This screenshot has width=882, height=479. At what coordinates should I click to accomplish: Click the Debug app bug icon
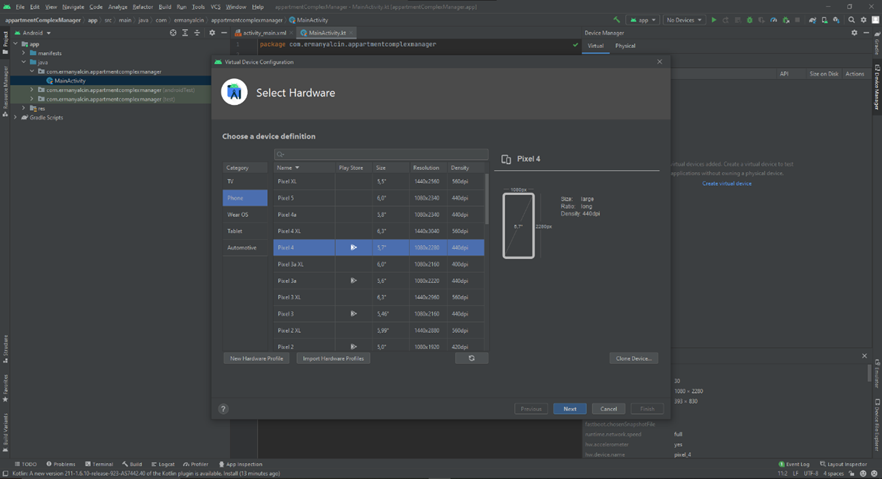[750, 20]
